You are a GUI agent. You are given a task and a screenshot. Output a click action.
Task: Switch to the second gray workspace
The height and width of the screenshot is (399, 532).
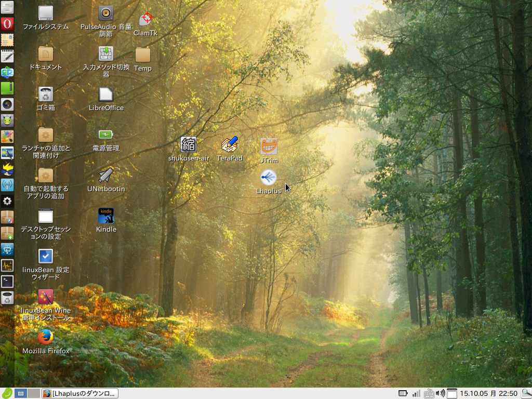[x=34, y=394]
